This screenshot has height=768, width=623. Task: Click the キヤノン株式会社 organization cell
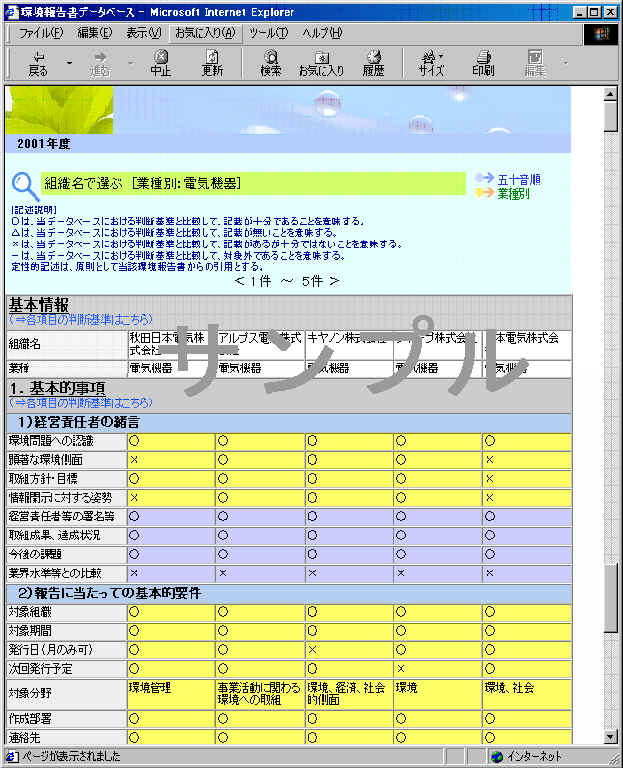[349, 345]
